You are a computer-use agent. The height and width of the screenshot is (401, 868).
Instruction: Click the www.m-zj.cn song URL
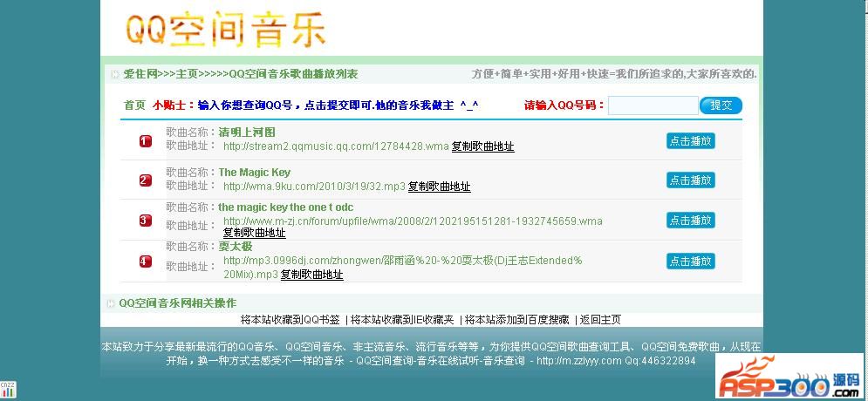click(x=413, y=221)
